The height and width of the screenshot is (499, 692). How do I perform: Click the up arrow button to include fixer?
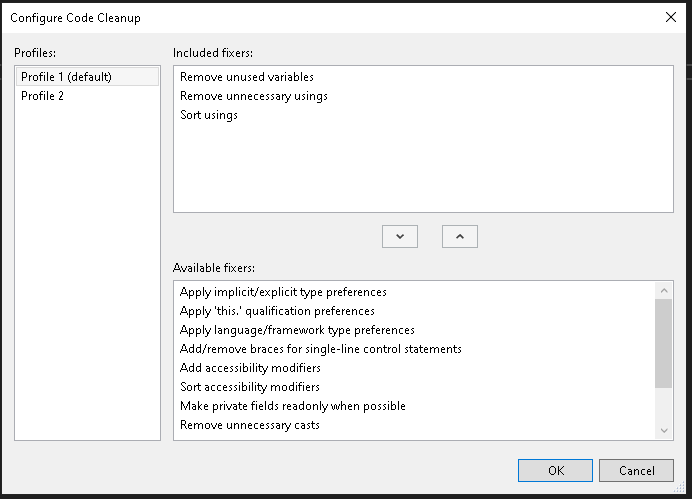(460, 236)
